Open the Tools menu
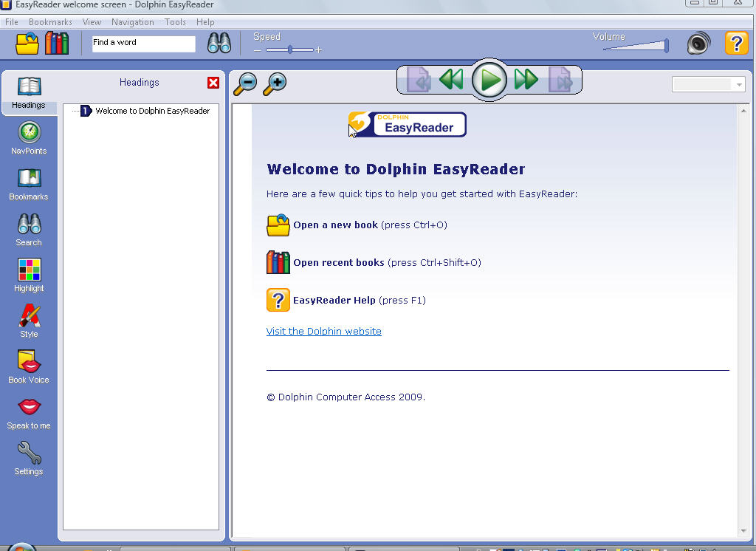The width and height of the screenshot is (756, 551). tap(175, 22)
